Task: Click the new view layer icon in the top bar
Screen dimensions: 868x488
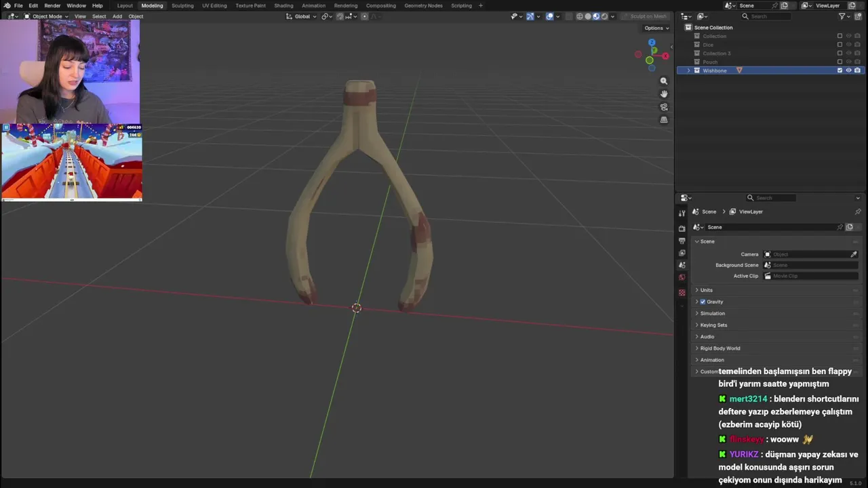Action: (852, 5)
